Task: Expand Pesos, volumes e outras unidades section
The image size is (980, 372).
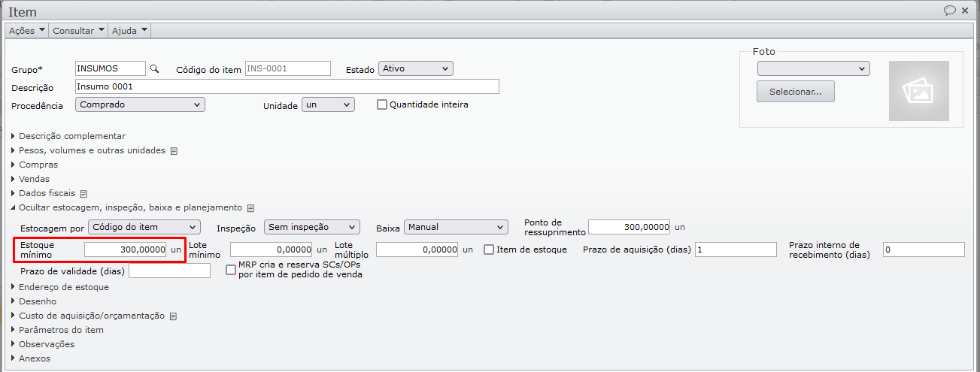Action: tap(88, 150)
